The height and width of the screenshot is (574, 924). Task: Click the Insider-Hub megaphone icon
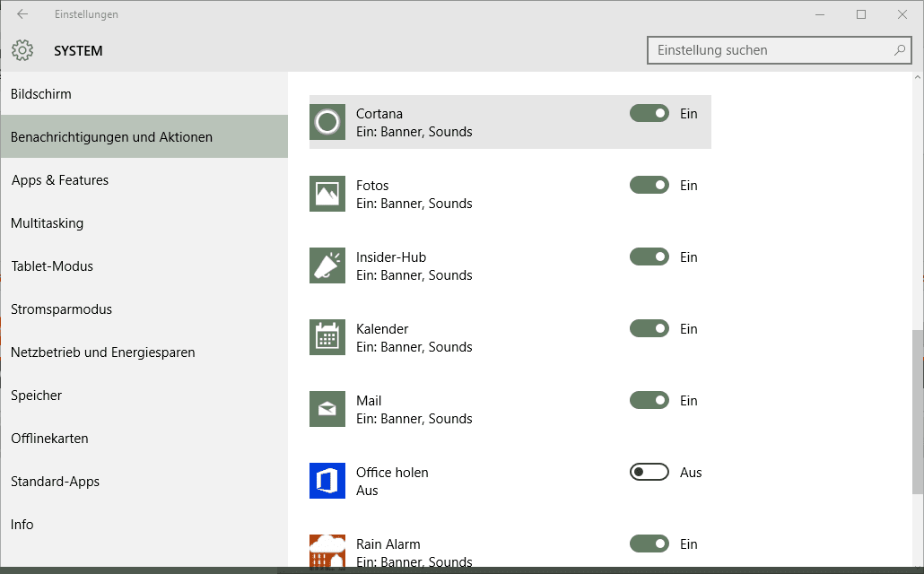[327, 265]
